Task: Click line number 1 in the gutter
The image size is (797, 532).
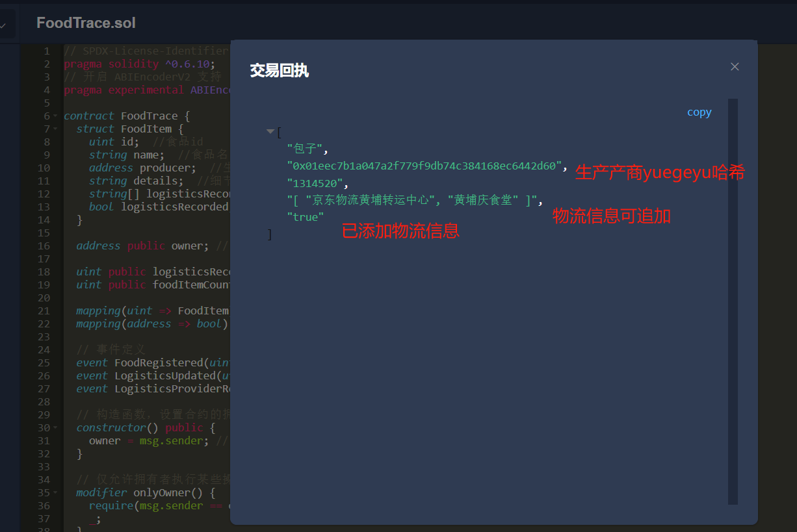Action: pos(46,51)
